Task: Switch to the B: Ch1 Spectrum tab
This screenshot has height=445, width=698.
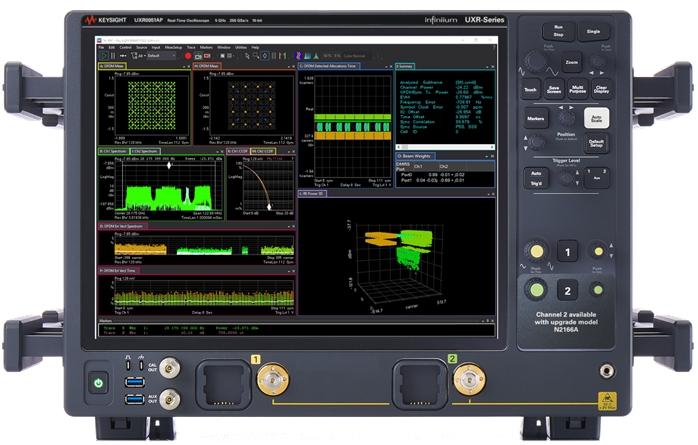Action: point(113,152)
